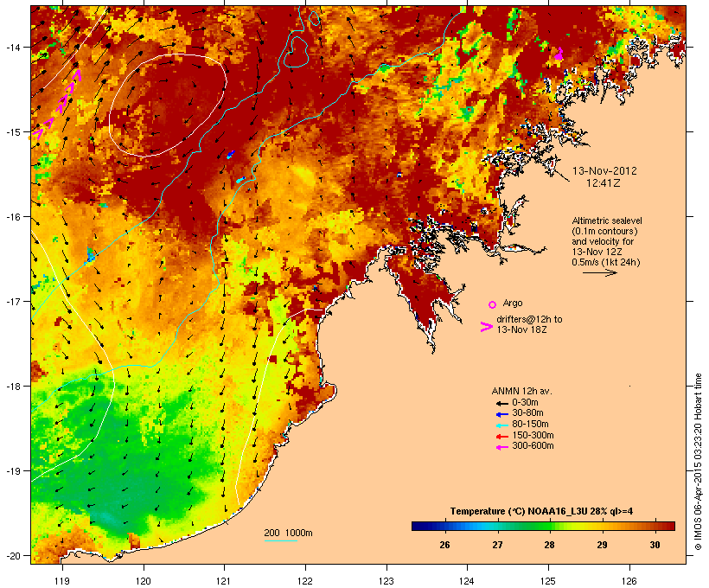Click the 'Temperature (°C) NOAA16_L3U 28% ql>=4' title
Image resolution: width=709 pixels, height=588 pixels.
(541, 511)
